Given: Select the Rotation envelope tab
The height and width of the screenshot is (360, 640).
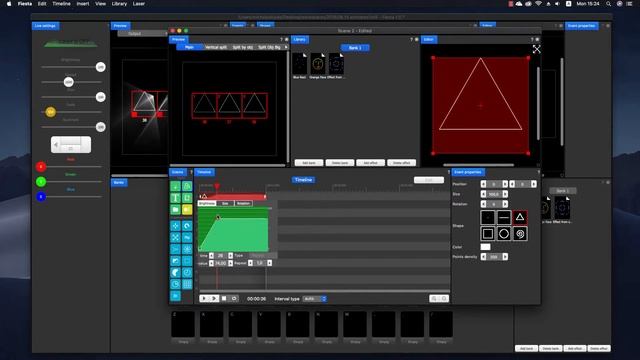Looking at the screenshot, I should tap(243, 203).
